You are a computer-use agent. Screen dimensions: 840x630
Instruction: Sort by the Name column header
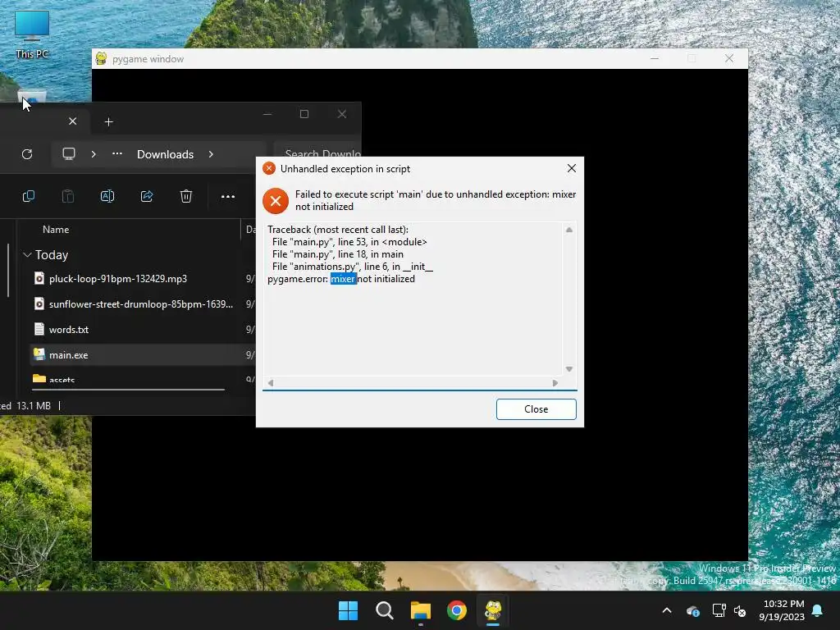[x=56, y=230]
